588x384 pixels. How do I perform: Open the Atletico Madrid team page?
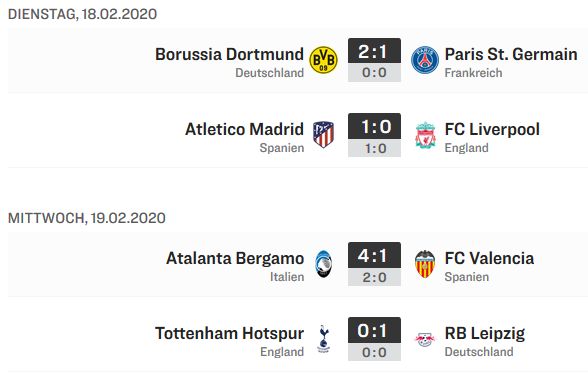(x=244, y=129)
